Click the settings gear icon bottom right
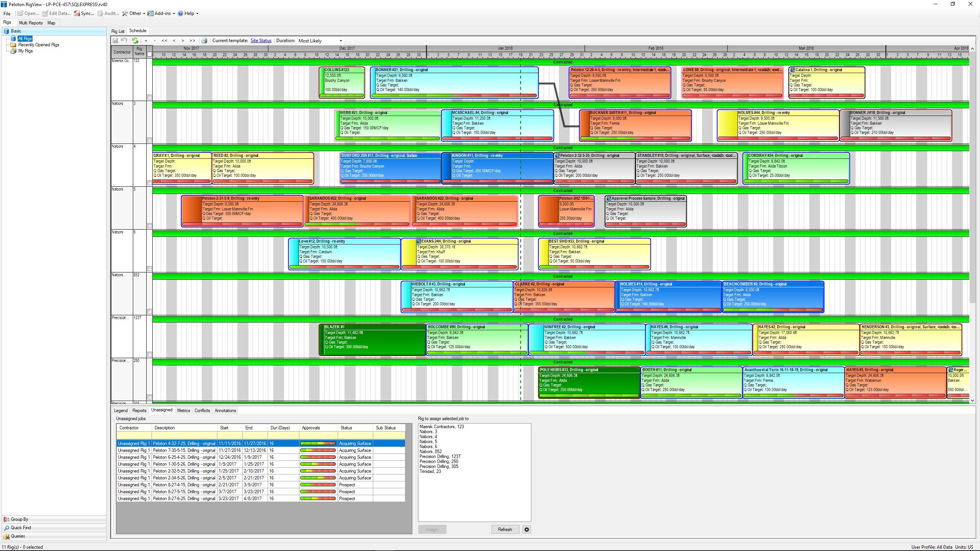 [527, 530]
